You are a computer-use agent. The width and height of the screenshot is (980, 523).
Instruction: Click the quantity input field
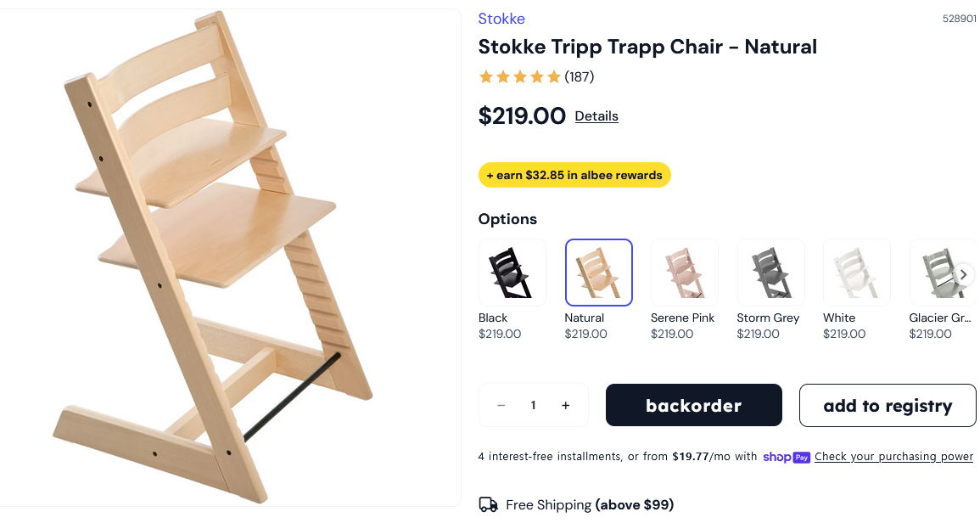point(533,405)
